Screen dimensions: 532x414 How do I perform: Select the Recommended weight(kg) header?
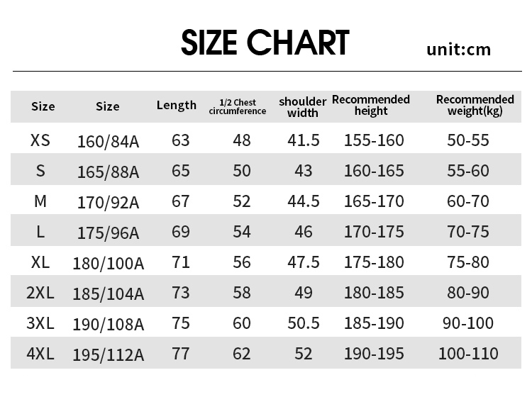coord(475,105)
